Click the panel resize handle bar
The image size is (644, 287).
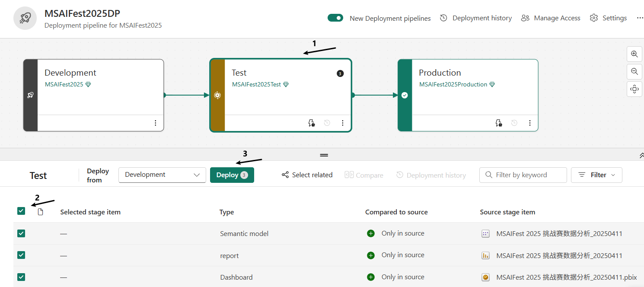(324, 155)
